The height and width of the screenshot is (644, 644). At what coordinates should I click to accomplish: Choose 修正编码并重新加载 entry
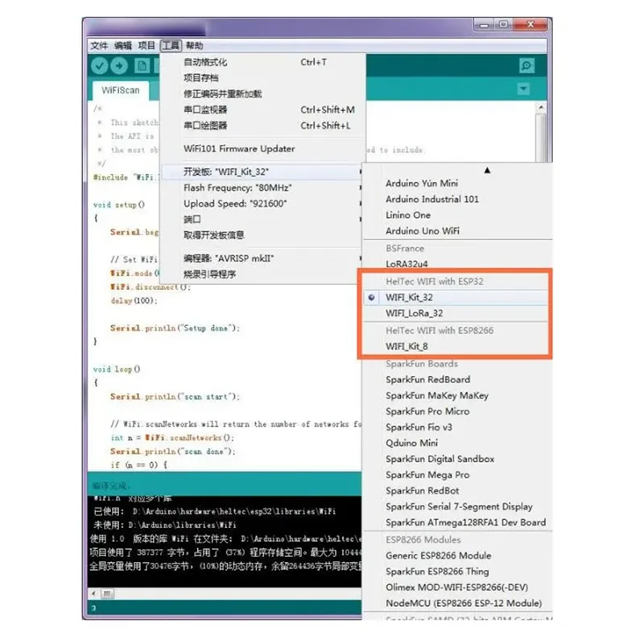[263, 93]
